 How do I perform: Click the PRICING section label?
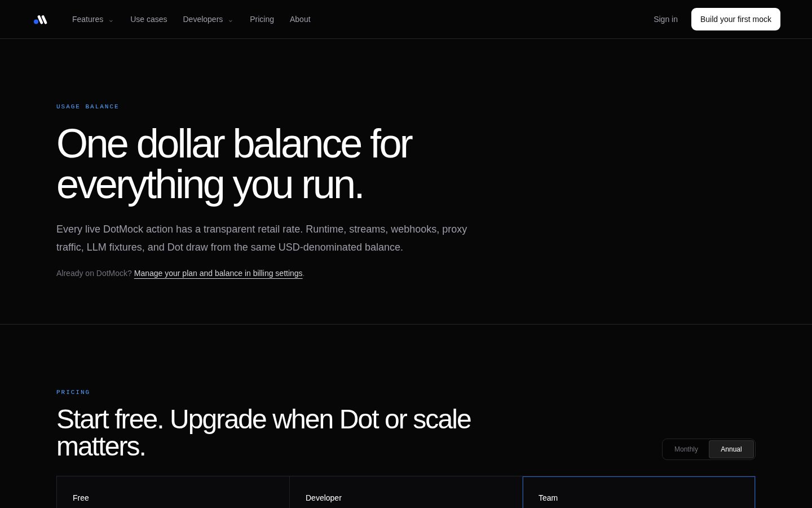pos(73,392)
